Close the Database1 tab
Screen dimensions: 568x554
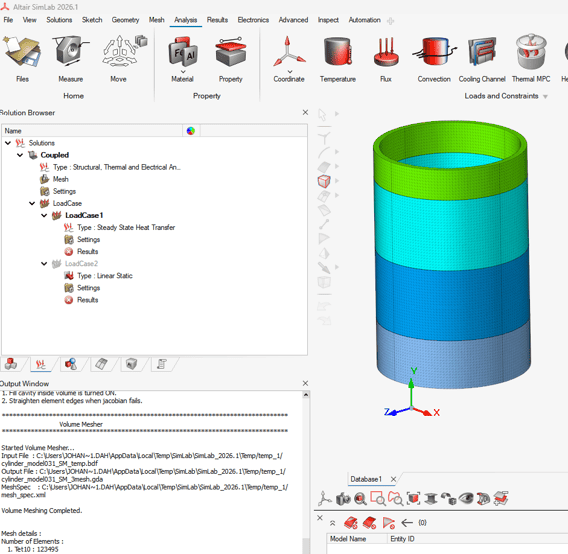[x=393, y=479]
